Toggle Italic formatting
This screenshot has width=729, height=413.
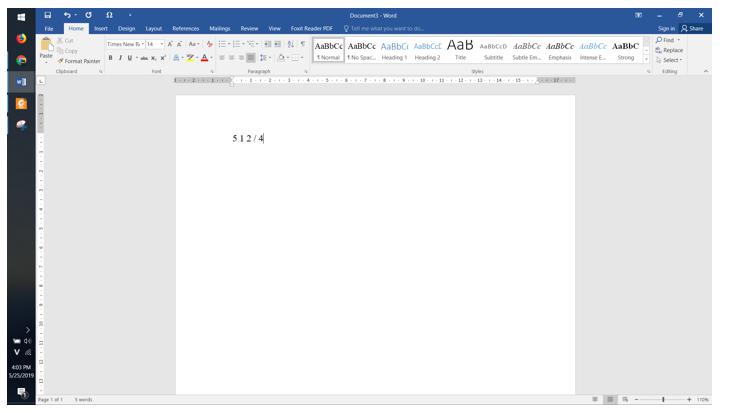tap(121, 58)
